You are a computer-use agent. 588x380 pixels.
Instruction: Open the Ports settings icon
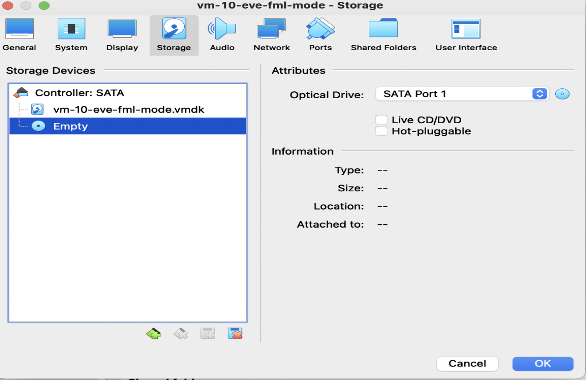tap(320, 35)
